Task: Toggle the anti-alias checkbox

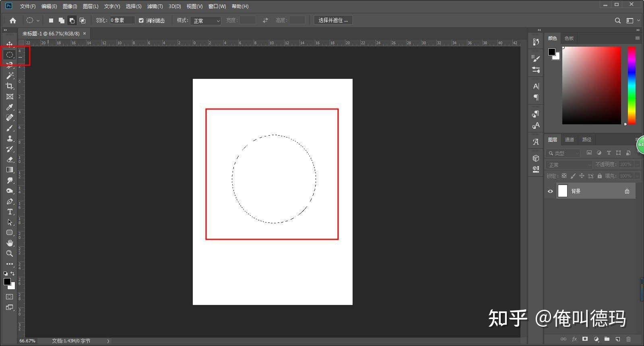Action: point(141,21)
